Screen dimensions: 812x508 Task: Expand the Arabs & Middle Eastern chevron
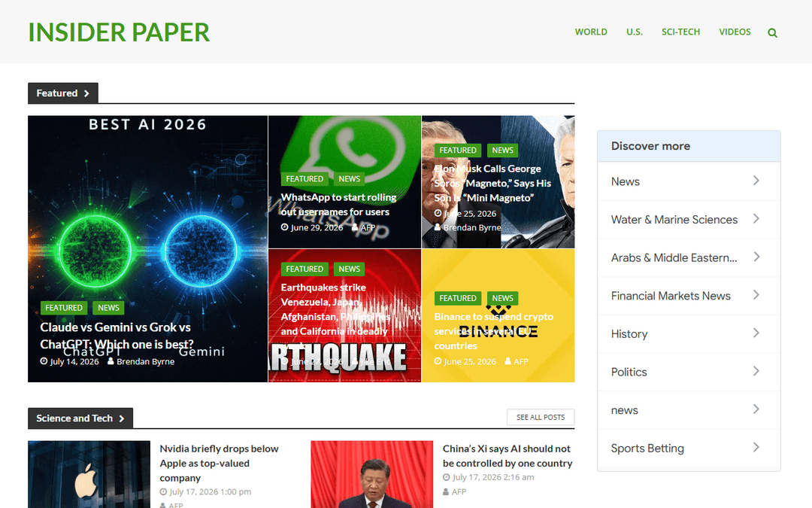[x=756, y=257]
